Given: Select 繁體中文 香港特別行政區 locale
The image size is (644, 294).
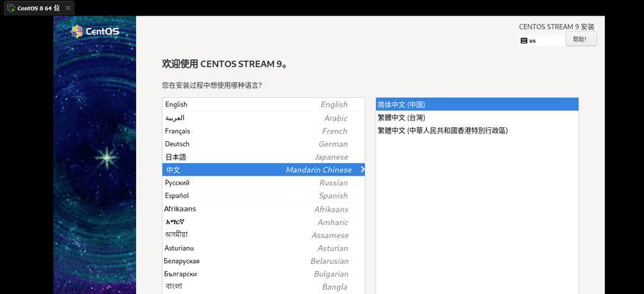Looking at the screenshot, I should pyautogui.click(x=477, y=130).
